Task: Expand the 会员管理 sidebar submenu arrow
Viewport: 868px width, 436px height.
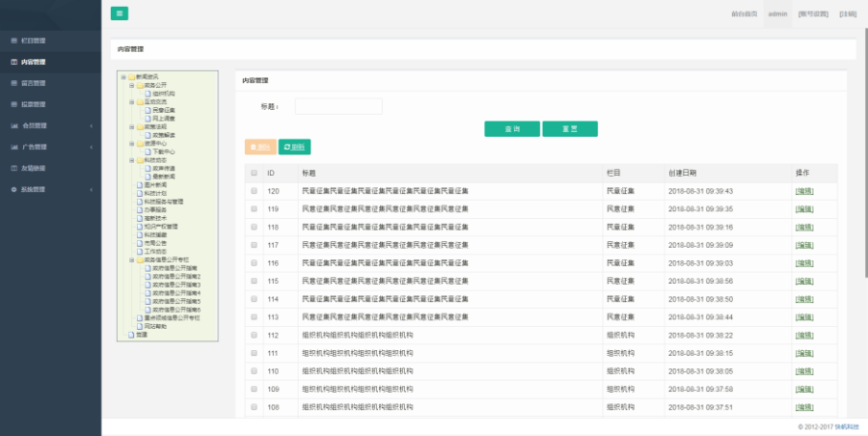Action: (x=92, y=125)
